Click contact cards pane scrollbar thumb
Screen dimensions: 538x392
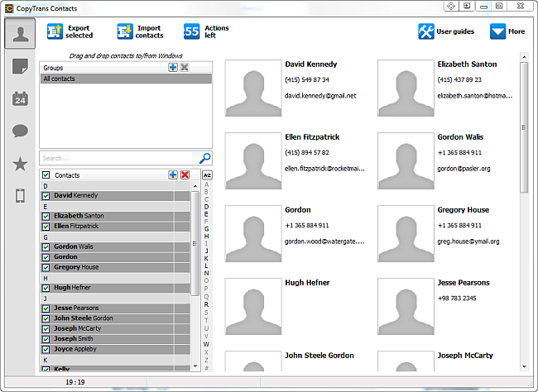pyautogui.click(x=524, y=127)
